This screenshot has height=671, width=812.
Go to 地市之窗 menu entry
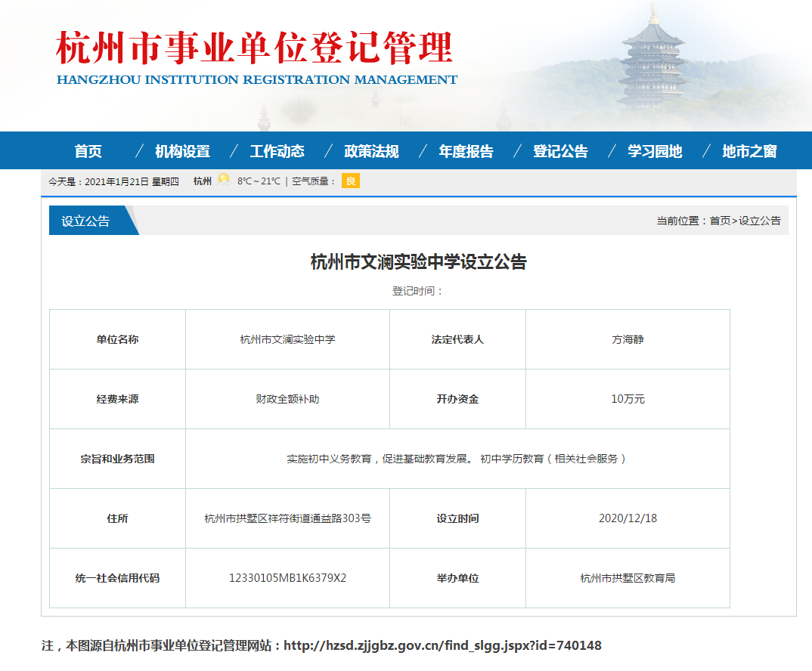[x=749, y=151]
